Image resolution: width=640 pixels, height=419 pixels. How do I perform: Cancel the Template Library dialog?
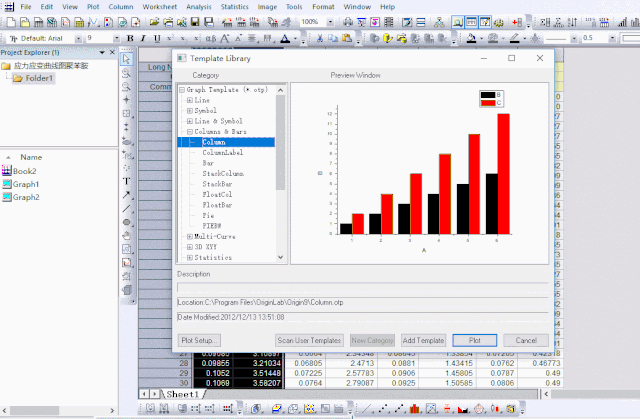pos(526,340)
